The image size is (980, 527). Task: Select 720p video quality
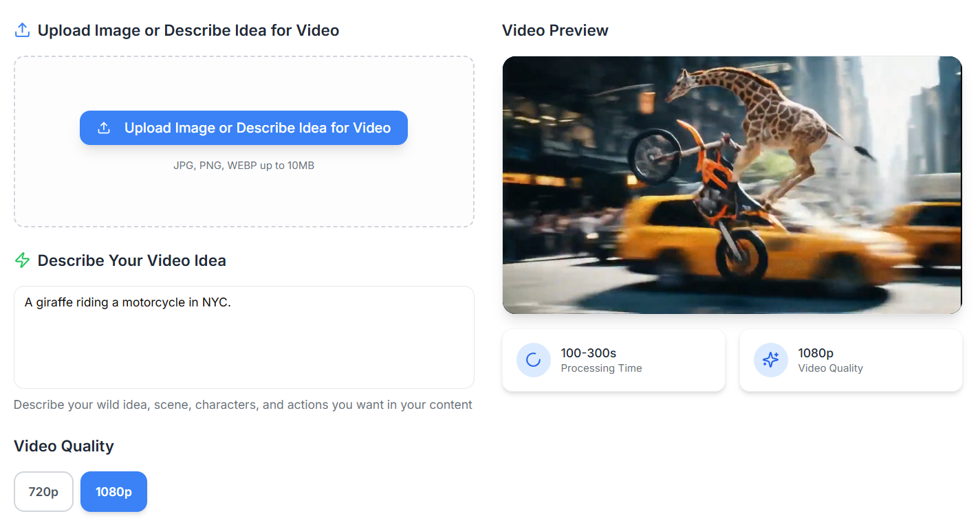(x=43, y=491)
